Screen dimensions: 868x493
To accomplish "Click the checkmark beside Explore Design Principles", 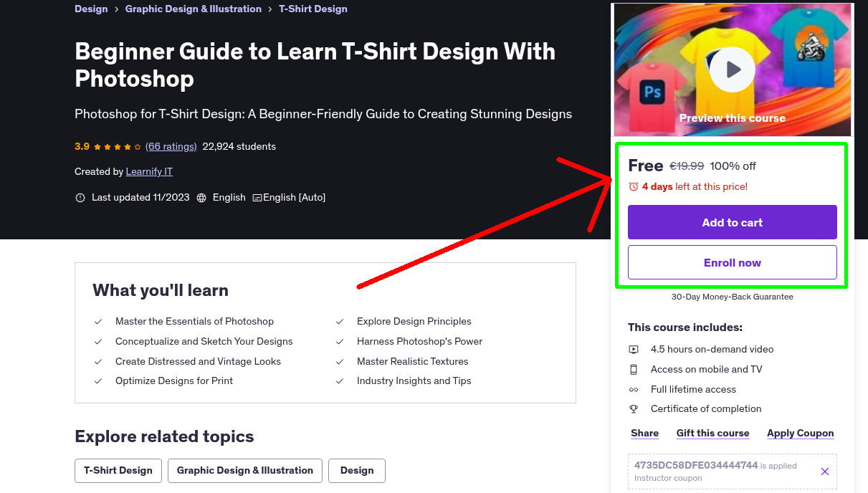I will click(x=340, y=322).
